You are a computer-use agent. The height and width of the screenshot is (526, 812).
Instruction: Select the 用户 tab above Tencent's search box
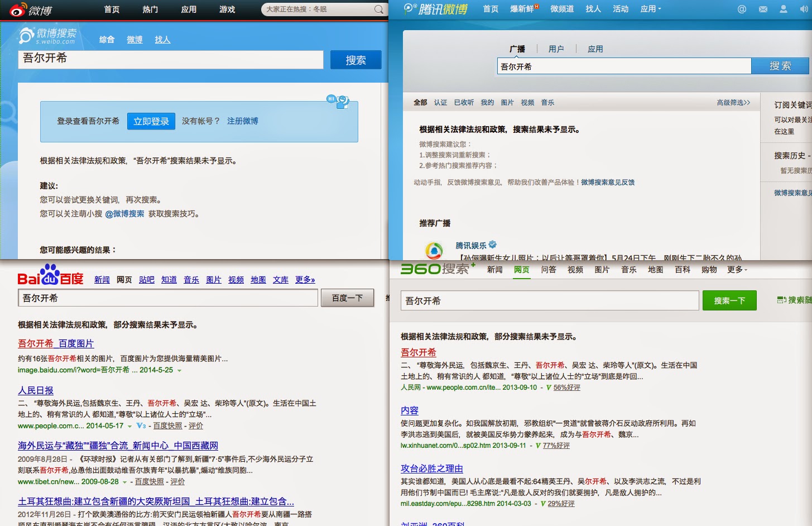tap(556, 49)
